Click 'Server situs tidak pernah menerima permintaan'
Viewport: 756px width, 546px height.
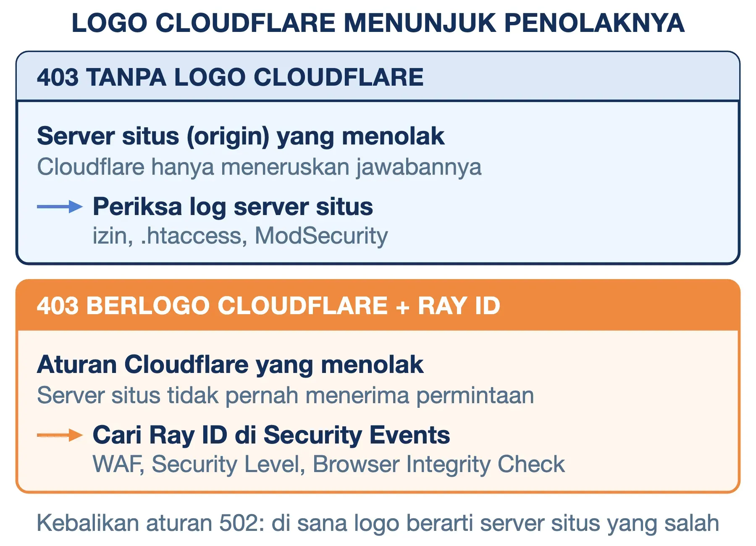(x=285, y=395)
